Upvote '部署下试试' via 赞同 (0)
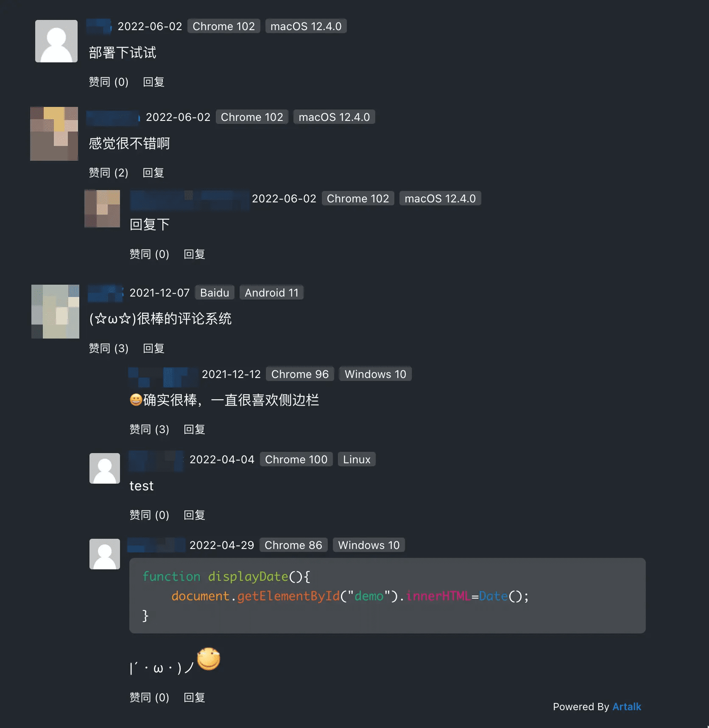Screen dimensions: 709x728 [x=109, y=82]
